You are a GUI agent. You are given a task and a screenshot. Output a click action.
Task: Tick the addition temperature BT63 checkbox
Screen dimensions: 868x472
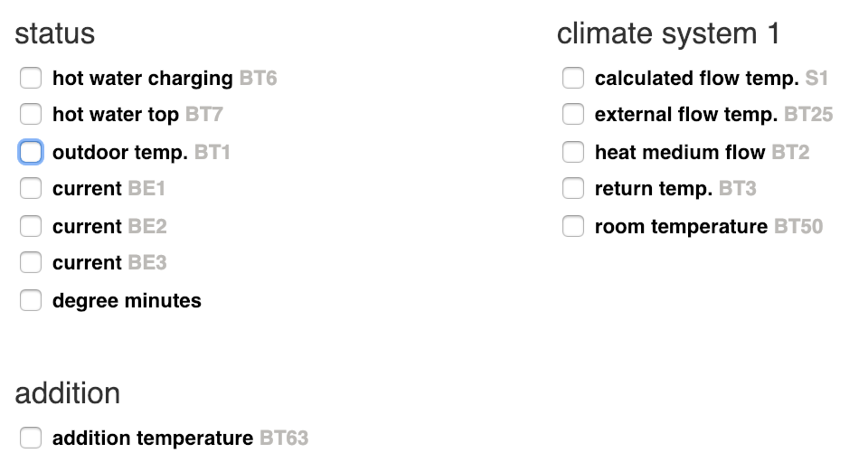[x=31, y=439]
